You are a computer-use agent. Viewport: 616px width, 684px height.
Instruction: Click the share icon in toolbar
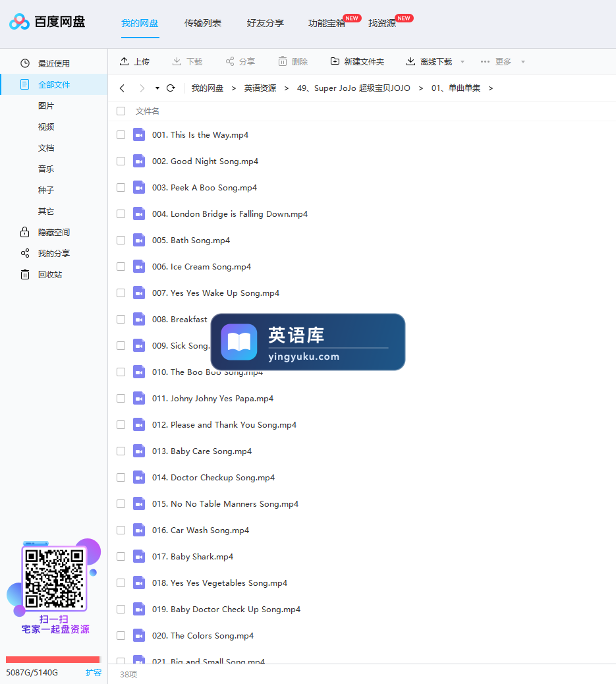coord(230,61)
